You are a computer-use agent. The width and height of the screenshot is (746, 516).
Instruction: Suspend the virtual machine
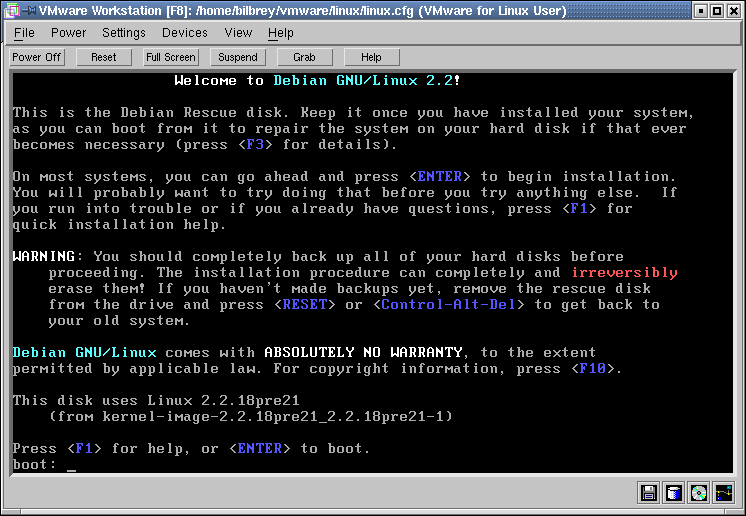pos(238,57)
